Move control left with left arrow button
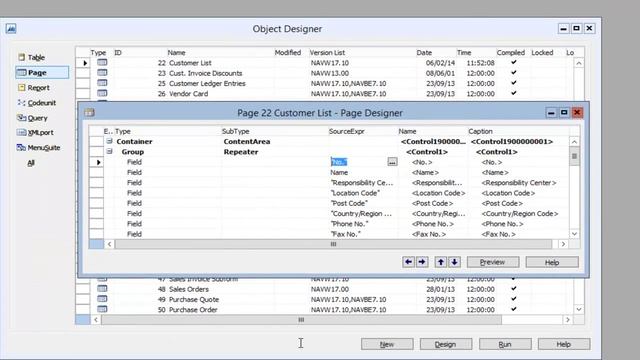This screenshot has width=640, height=360. pos(408,262)
